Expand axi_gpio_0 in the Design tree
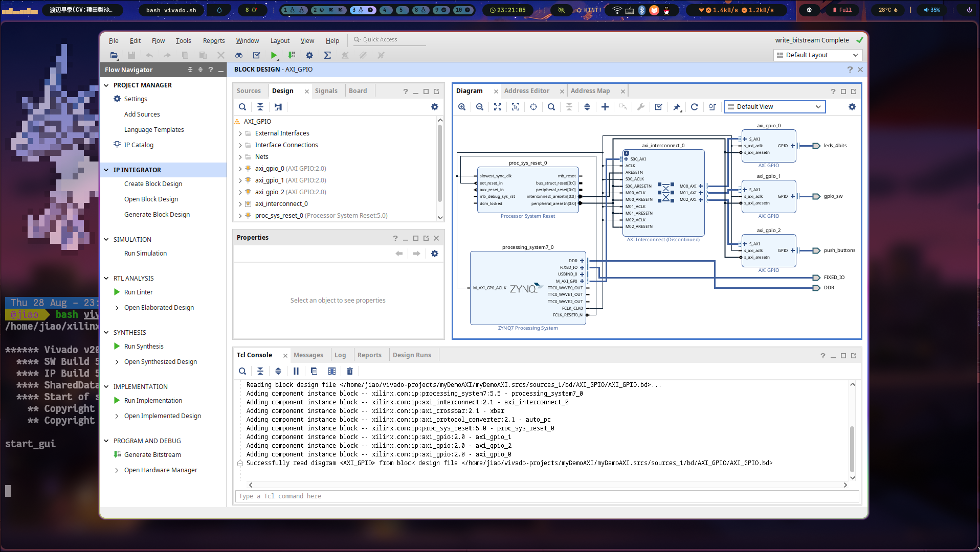980x552 pixels. [x=240, y=169]
